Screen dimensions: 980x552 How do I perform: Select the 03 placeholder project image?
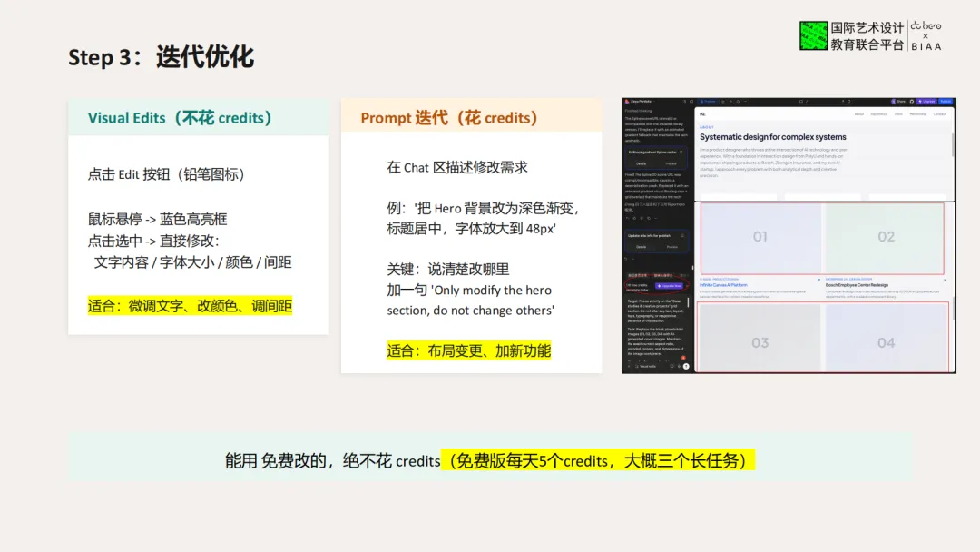[760, 338]
